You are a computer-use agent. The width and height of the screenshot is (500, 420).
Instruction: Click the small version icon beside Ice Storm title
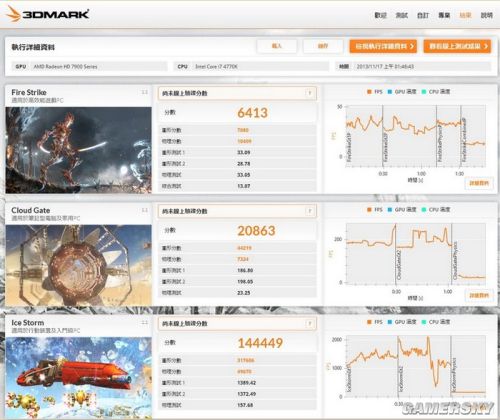tap(144, 322)
